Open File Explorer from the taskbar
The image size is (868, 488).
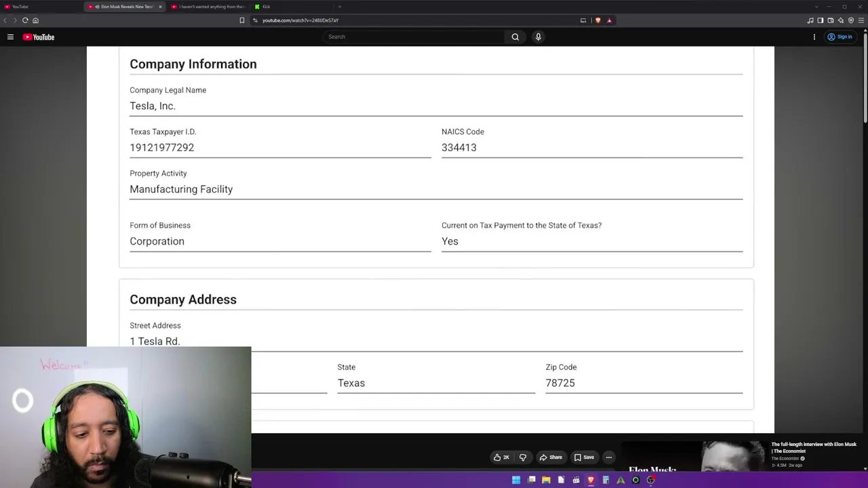[546, 481]
